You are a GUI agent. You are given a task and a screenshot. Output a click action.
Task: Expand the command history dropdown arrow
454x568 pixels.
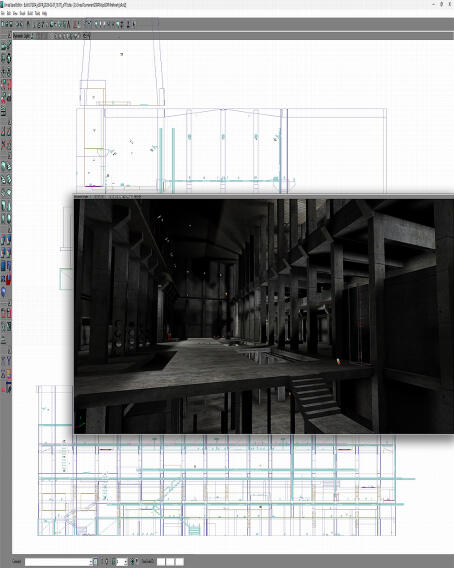91,561
